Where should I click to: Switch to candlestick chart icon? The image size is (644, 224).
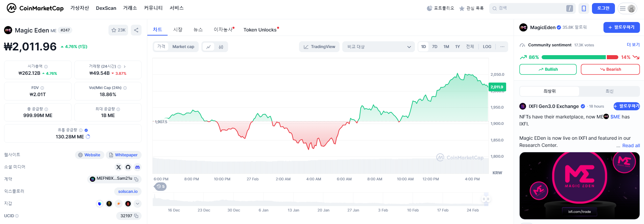(x=221, y=47)
